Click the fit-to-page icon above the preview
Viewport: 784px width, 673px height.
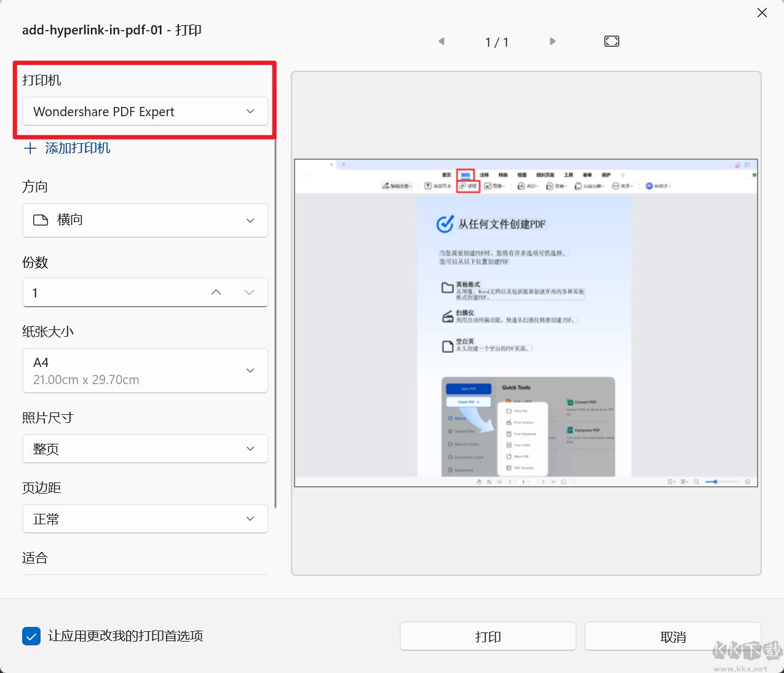tap(611, 41)
